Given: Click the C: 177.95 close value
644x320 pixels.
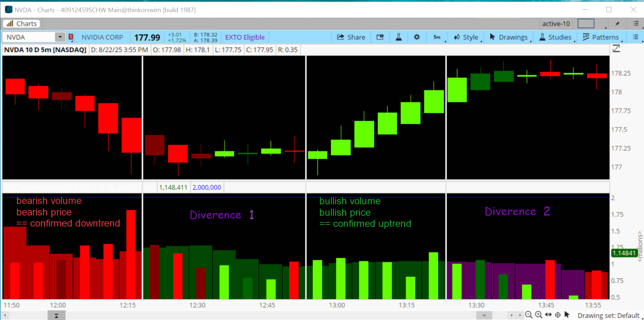Looking at the screenshot, I should (260, 50).
